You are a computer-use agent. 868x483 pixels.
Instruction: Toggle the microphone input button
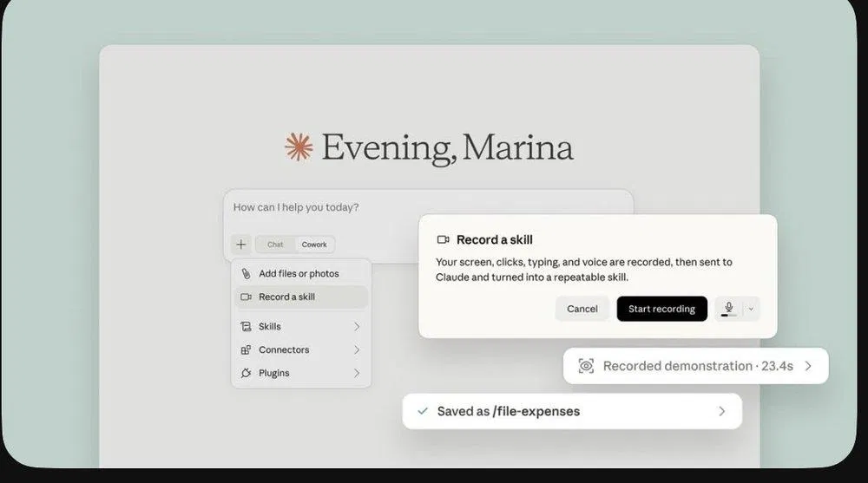728,309
